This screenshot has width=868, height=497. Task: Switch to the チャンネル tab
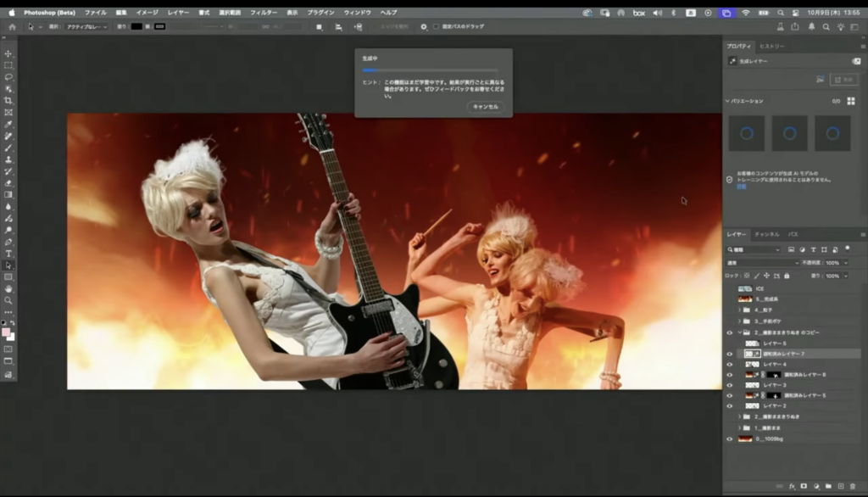(x=766, y=234)
